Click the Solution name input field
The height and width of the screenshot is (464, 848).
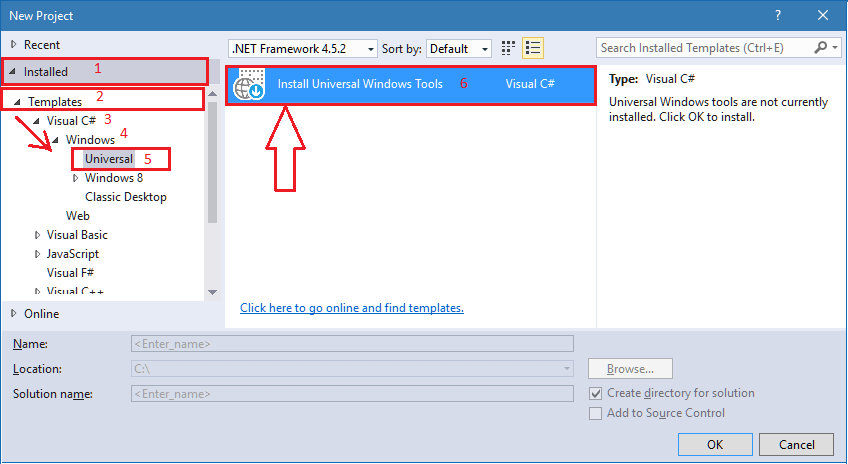(352, 394)
